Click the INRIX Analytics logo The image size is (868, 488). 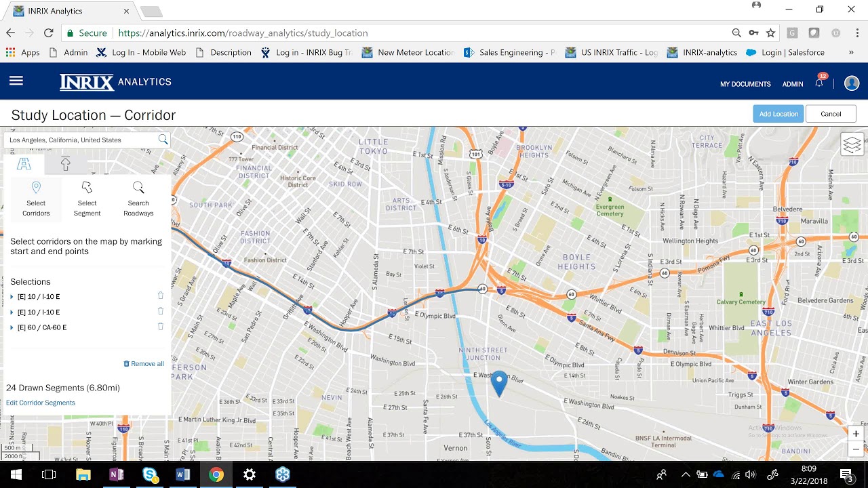115,82
